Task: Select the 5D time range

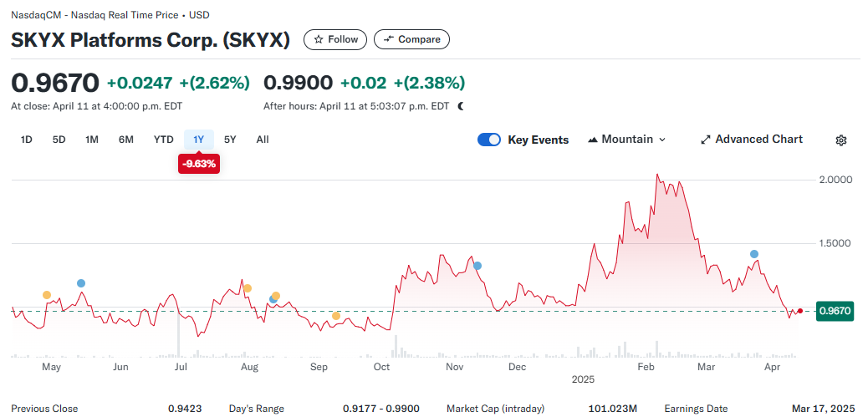Action: coord(59,140)
